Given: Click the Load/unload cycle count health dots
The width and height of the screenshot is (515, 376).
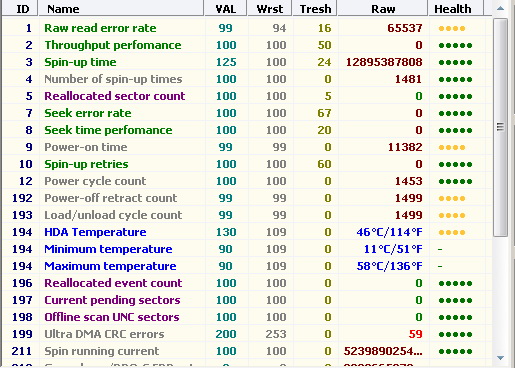Looking at the screenshot, I should 452,215.
